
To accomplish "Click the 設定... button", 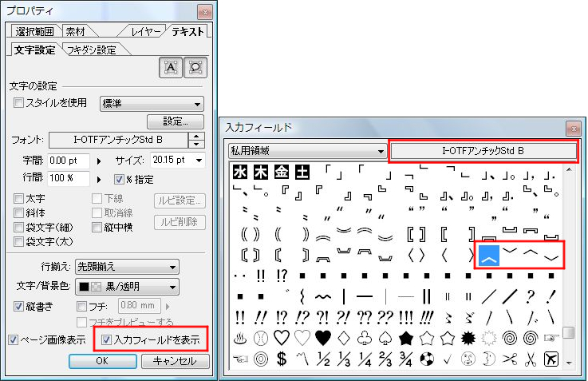I will (x=176, y=121).
